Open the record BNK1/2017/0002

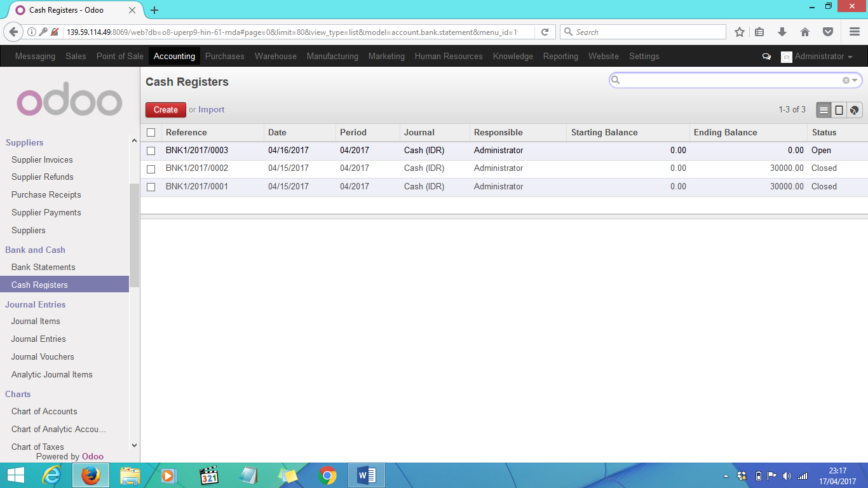[x=197, y=168]
